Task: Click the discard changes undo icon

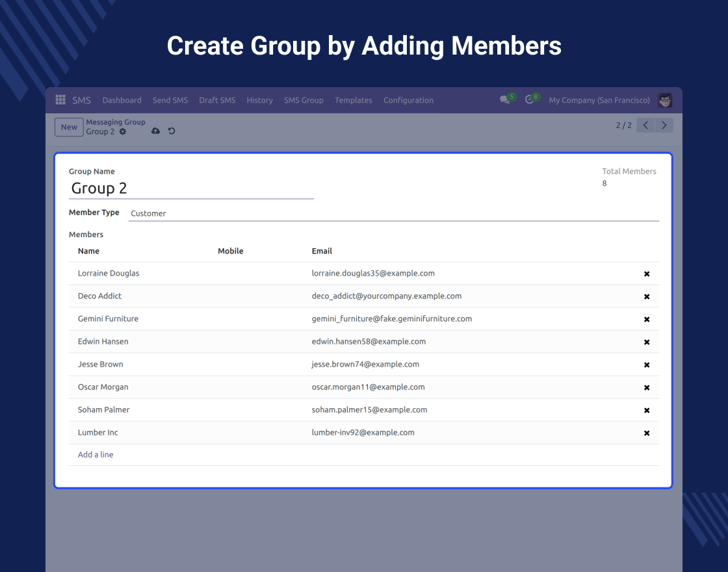Action: point(172,131)
